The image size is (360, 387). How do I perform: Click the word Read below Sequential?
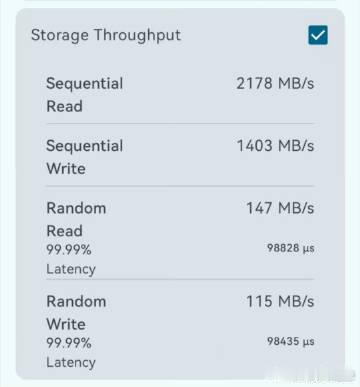pyautogui.click(x=64, y=107)
